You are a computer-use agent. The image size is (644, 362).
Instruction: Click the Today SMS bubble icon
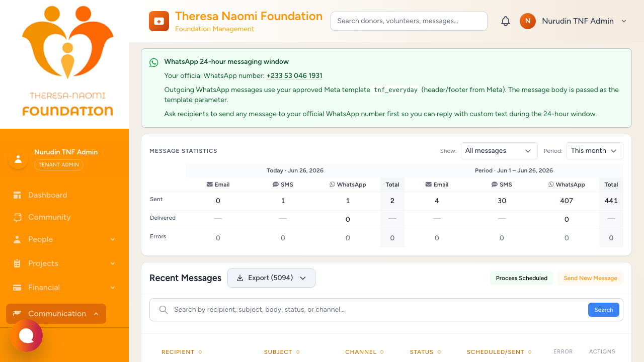pos(276,185)
